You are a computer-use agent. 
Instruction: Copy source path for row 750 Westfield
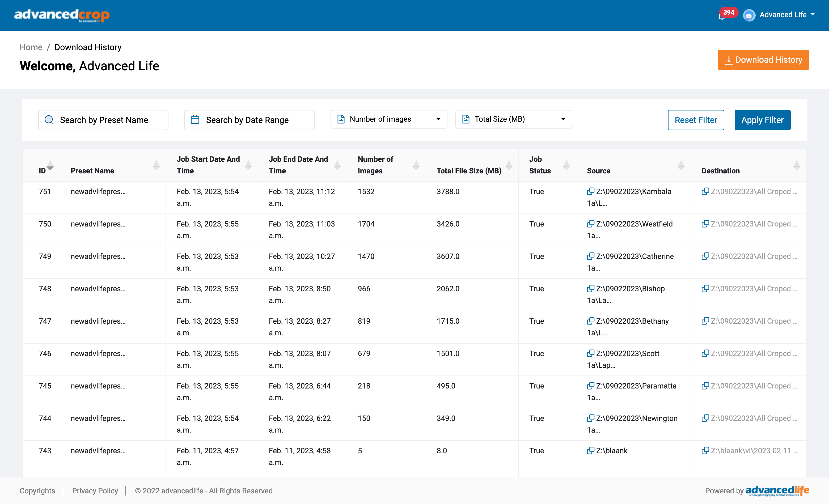[590, 224]
